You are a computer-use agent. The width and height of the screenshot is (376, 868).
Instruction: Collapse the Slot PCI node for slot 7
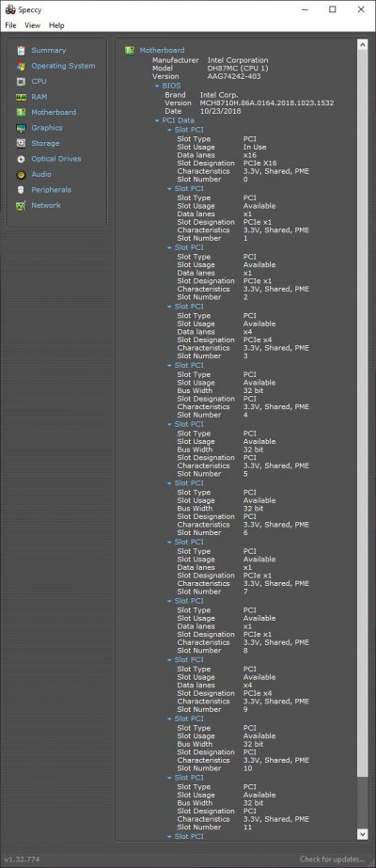click(x=170, y=543)
